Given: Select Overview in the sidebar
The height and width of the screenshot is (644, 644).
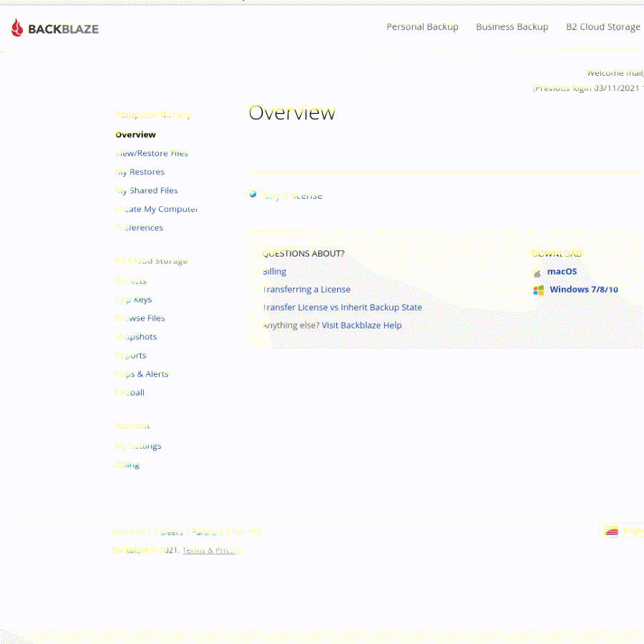Looking at the screenshot, I should [135, 135].
